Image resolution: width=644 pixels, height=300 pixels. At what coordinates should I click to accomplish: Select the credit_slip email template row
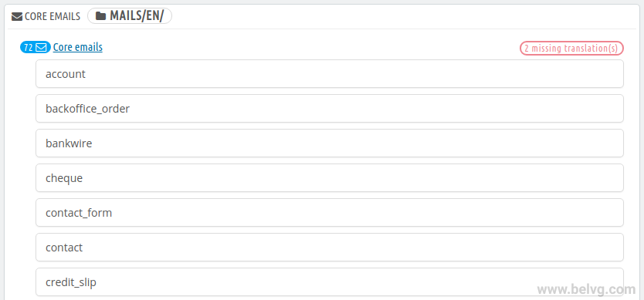pos(330,282)
